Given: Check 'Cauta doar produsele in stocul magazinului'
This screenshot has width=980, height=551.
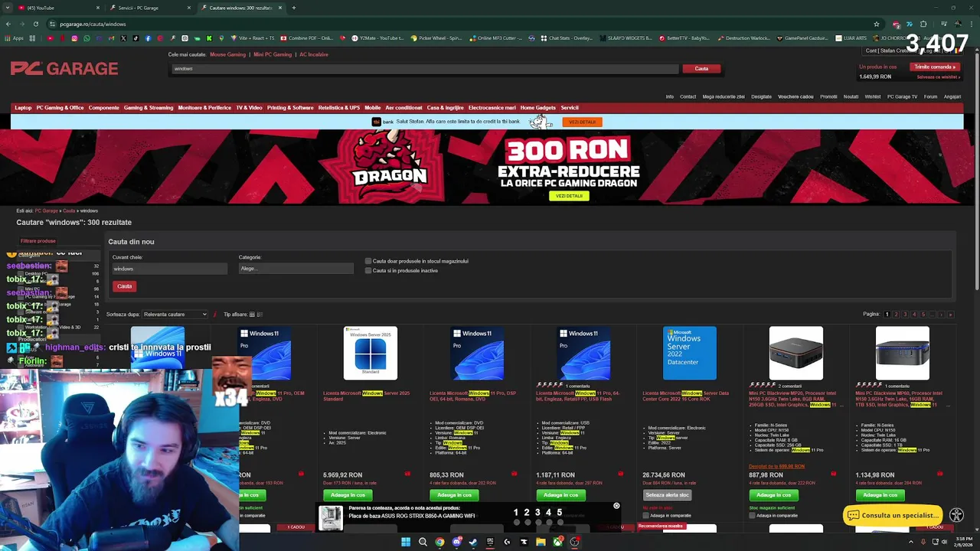Looking at the screenshot, I should [368, 261].
